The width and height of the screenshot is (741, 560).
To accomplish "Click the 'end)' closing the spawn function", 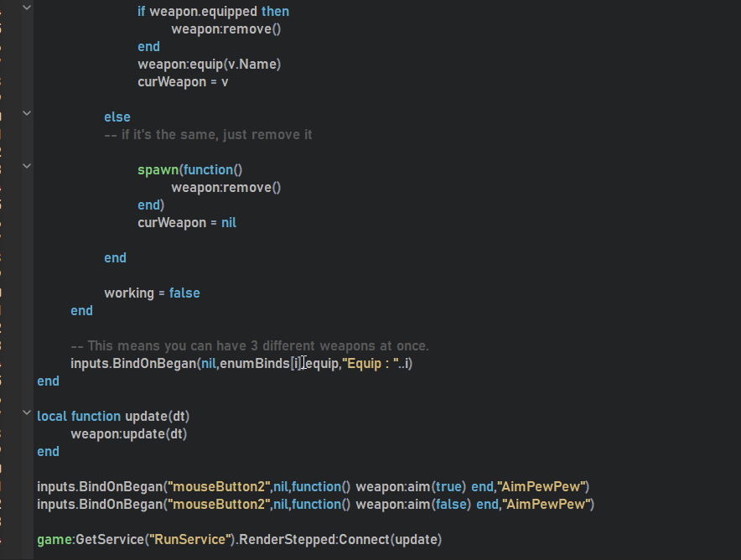I will point(151,205).
